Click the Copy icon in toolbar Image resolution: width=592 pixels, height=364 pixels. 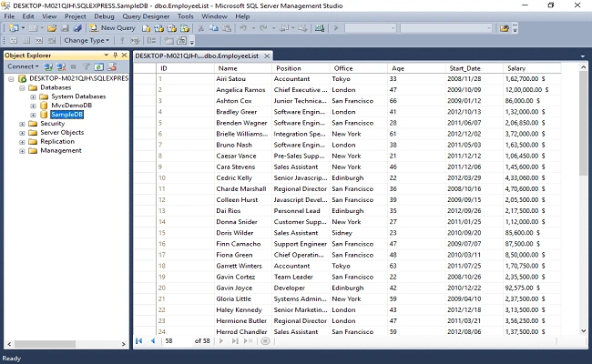pos(214,28)
